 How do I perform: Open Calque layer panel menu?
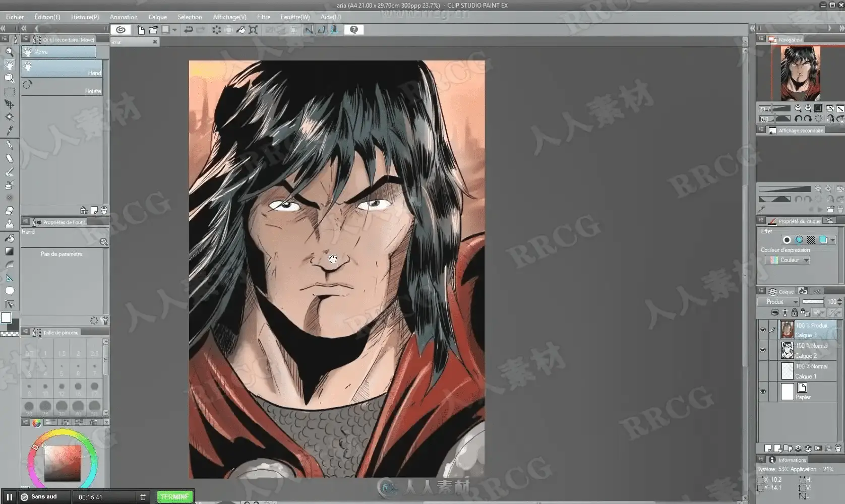click(761, 291)
